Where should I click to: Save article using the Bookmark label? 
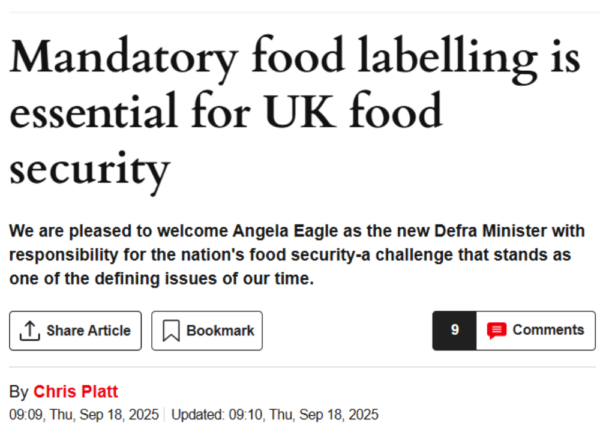tap(220, 331)
